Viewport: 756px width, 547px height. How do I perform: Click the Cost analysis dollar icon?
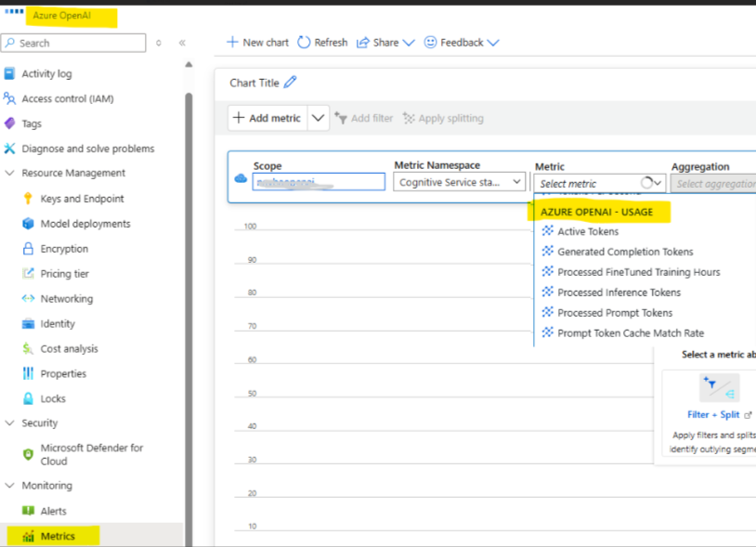coord(28,348)
